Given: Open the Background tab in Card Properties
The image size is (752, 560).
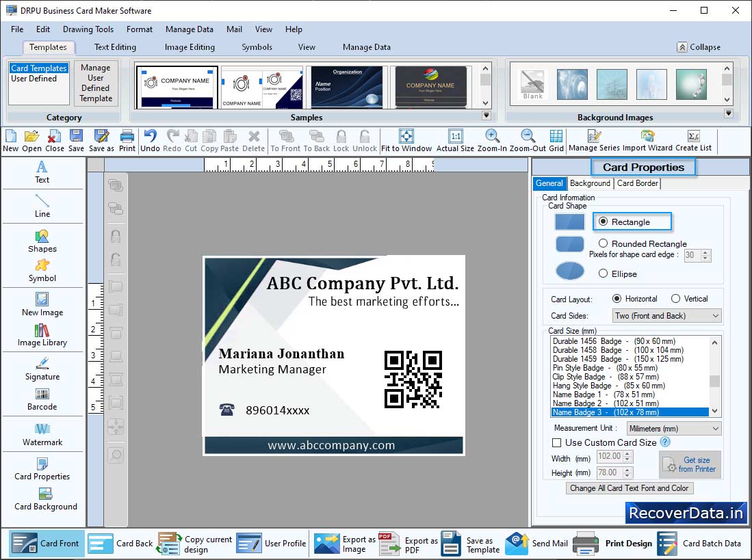Looking at the screenshot, I should tap(590, 183).
